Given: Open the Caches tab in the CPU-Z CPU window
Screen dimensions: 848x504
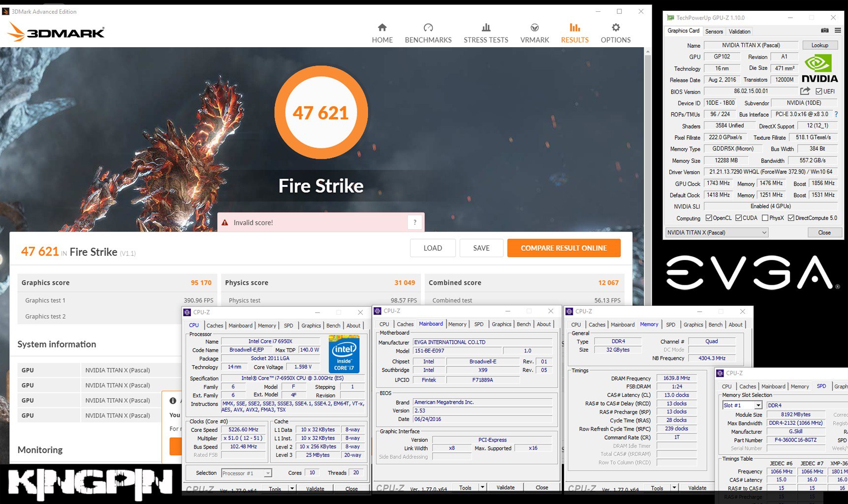Looking at the screenshot, I should (215, 326).
